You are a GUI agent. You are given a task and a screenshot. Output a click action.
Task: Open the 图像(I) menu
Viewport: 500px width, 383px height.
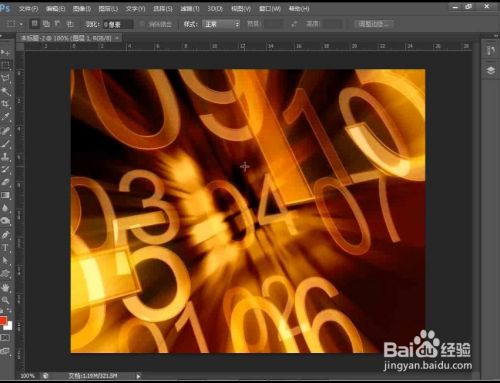[82, 9]
